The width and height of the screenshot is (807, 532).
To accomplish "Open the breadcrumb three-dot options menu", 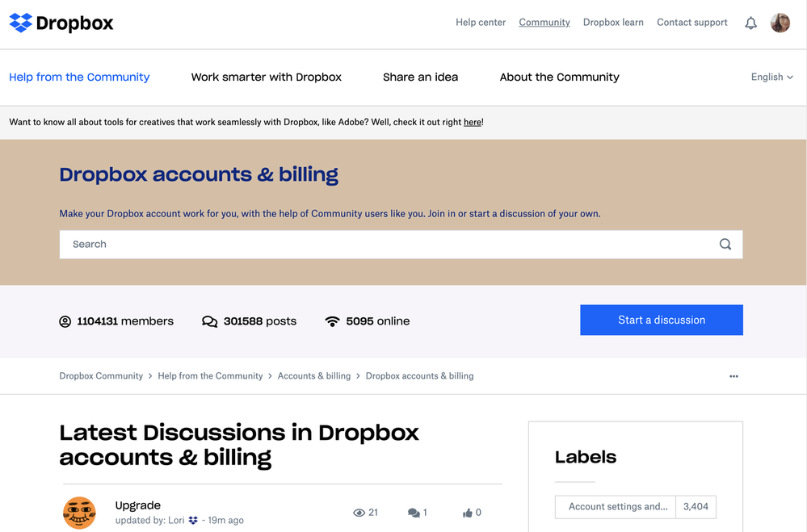I will (733, 376).
